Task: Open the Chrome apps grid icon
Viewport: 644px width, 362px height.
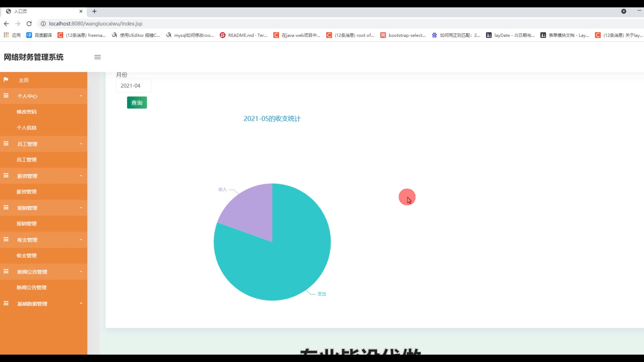Action: click(x=6, y=35)
